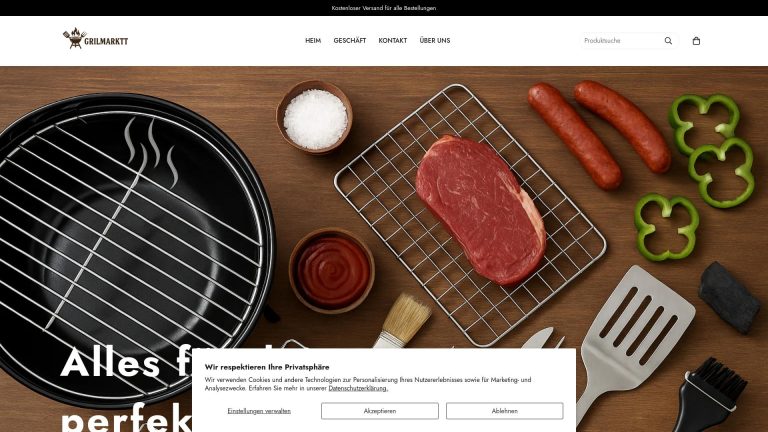The width and height of the screenshot is (768, 432).
Task: Follow the Datenschutzerklärung link
Action: 358,388
